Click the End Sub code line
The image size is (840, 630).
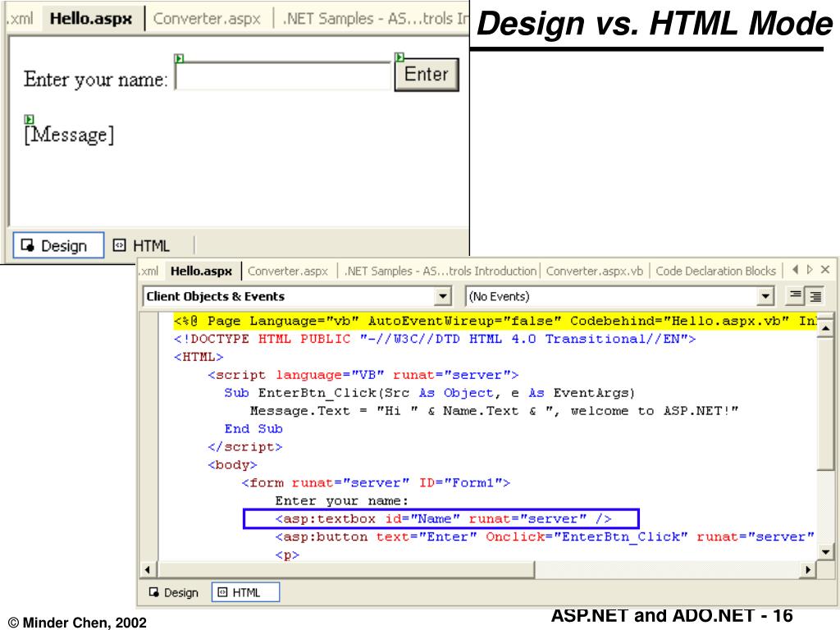tap(253, 429)
